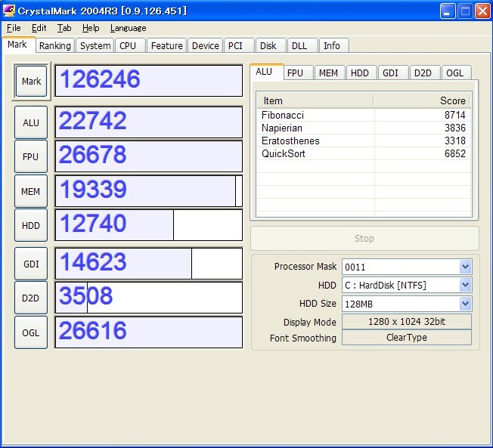Open the Language menu

[x=128, y=28]
